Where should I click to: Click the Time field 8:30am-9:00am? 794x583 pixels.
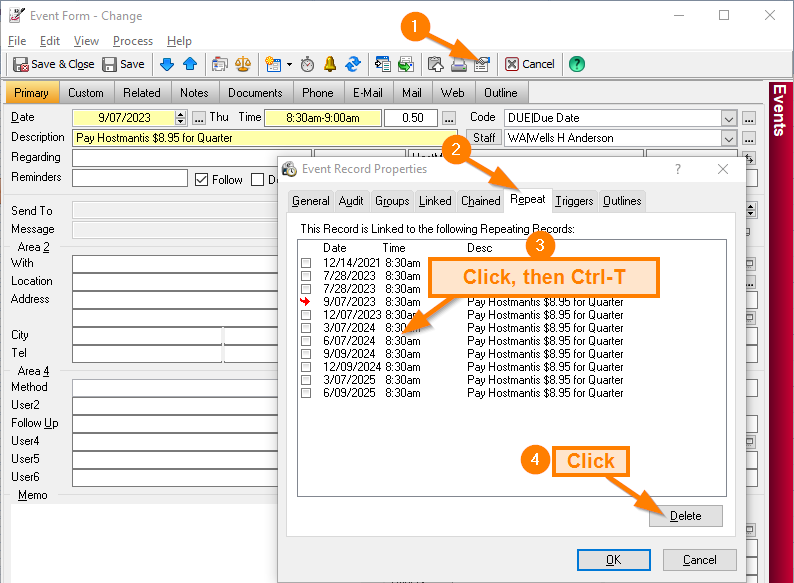coord(323,118)
